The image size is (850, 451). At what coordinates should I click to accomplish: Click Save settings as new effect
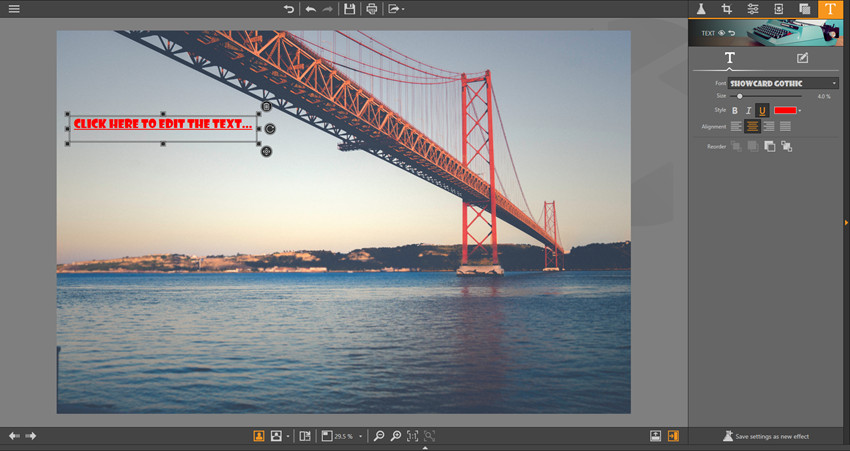(766, 436)
